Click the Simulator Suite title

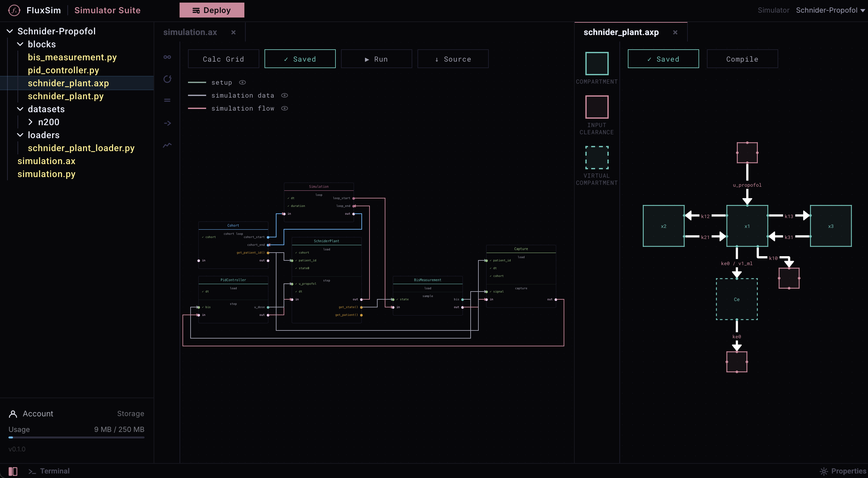(x=108, y=10)
